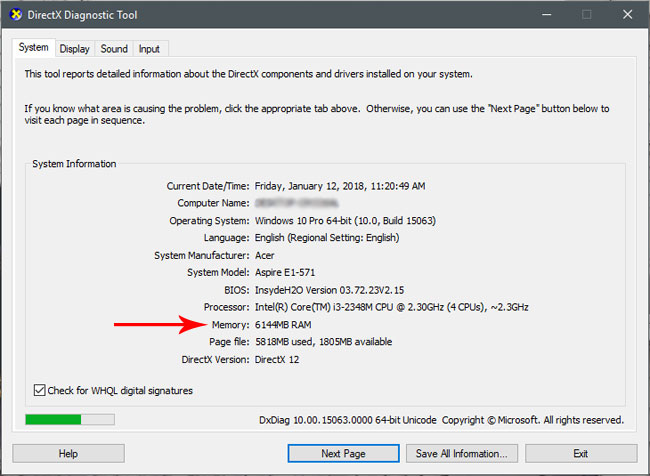Select the System tab

point(34,47)
